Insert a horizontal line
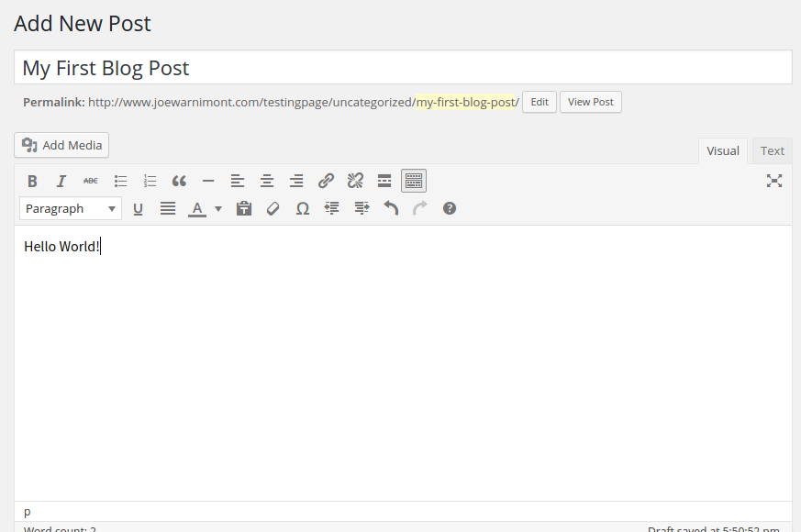The height and width of the screenshot is (532, 801). (208, 181)
